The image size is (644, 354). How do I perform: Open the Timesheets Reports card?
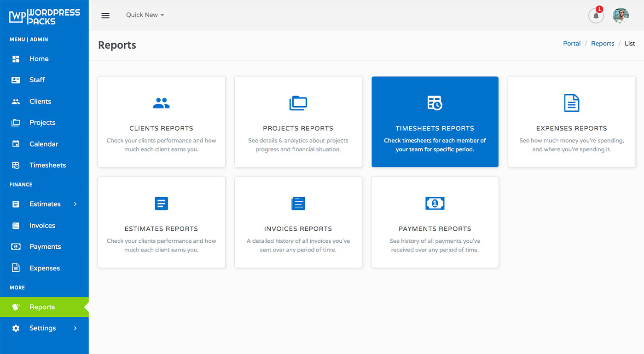(435, 121)
